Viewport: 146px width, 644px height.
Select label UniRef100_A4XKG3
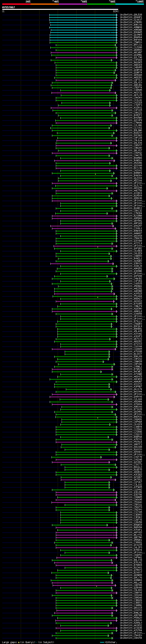click(131, 301)
